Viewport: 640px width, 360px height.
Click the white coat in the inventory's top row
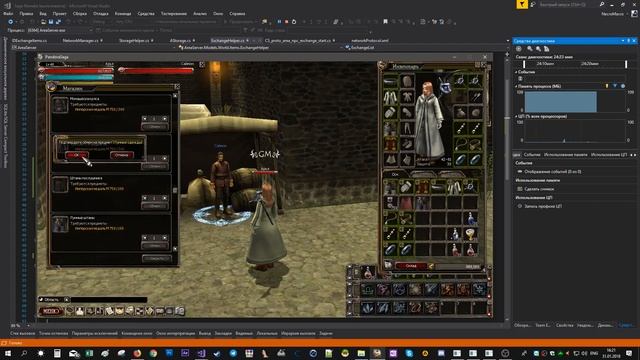click(x=454, y=187)
